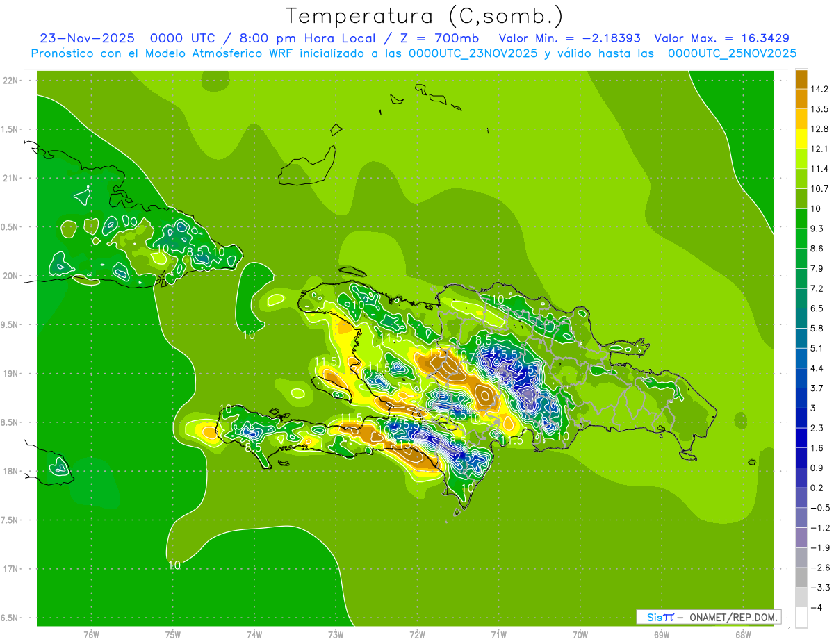
Task: Select the legend value 2.3
Action: [x=818, y=428]
